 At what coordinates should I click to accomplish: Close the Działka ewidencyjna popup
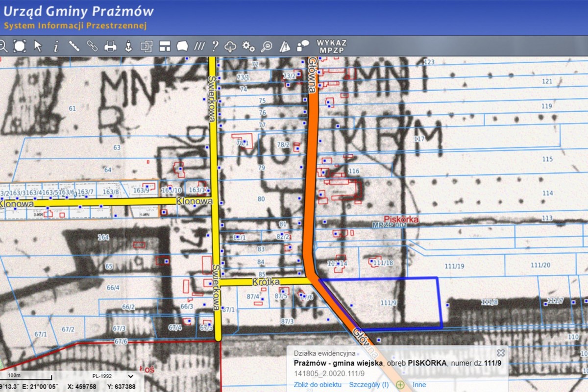click(500, 353)
